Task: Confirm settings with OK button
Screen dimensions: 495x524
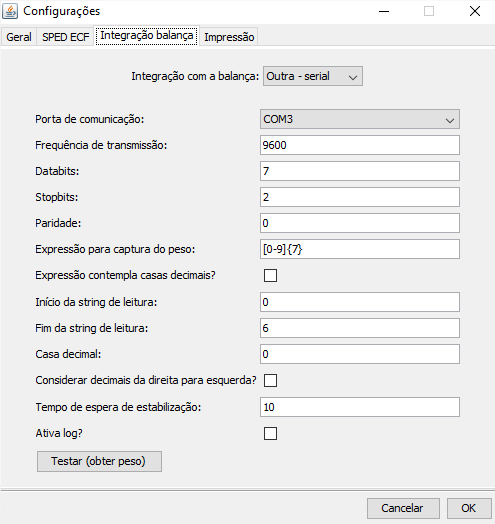Action: [469, 508]
